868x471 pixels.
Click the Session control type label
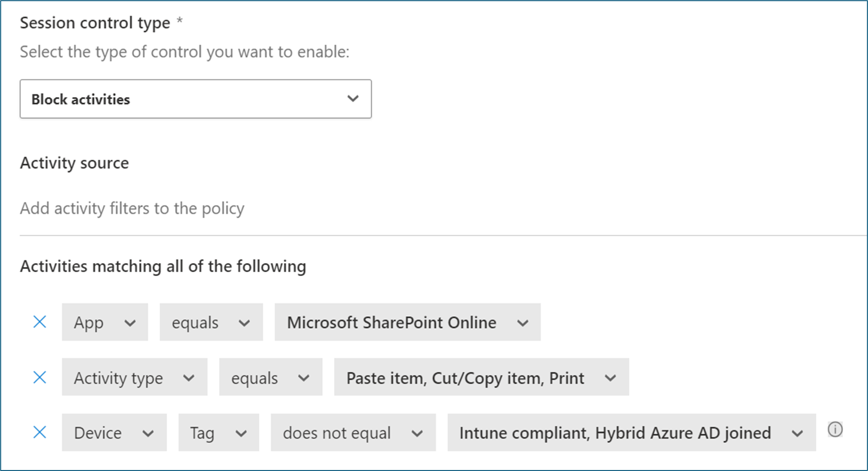click(95, 23)
